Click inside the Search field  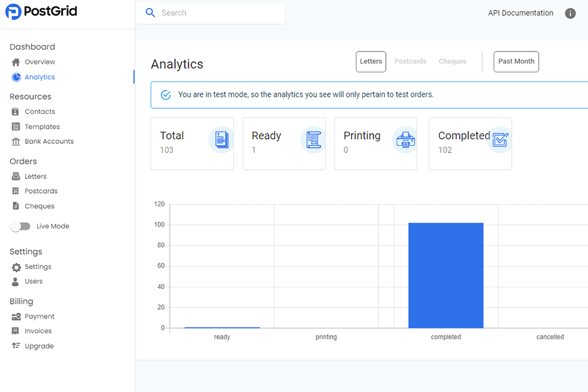coord(210,12)
